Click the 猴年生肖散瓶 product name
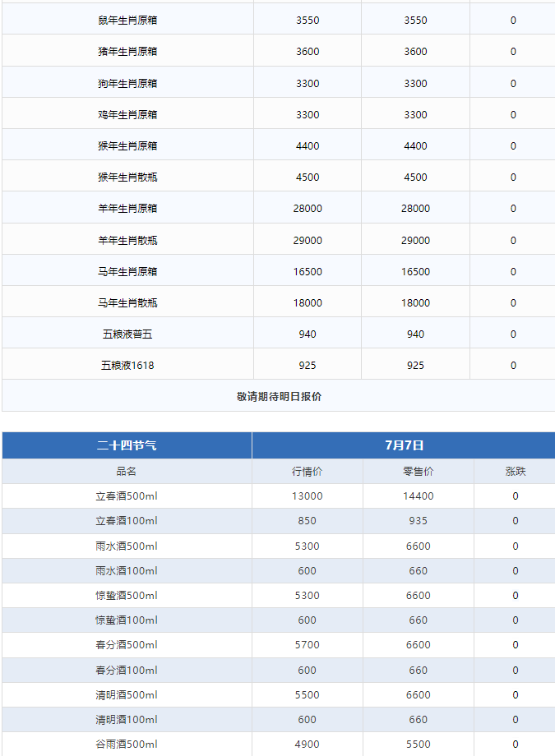The image size is (555, 756). point(127,177)
